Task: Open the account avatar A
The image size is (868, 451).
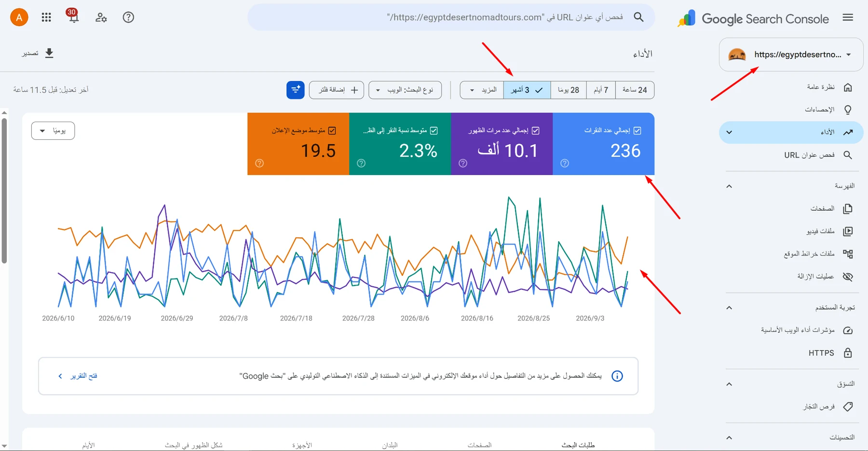Action: pyautogui.click(x=19, y=17)
